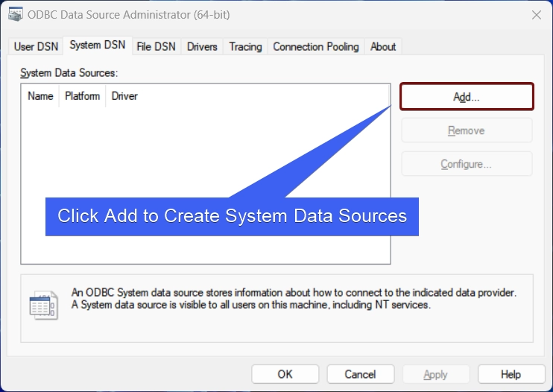Viewport: 553px width, 392px height.
Task: Switch to Connection Pooling tab
Action: click(316, 46)
